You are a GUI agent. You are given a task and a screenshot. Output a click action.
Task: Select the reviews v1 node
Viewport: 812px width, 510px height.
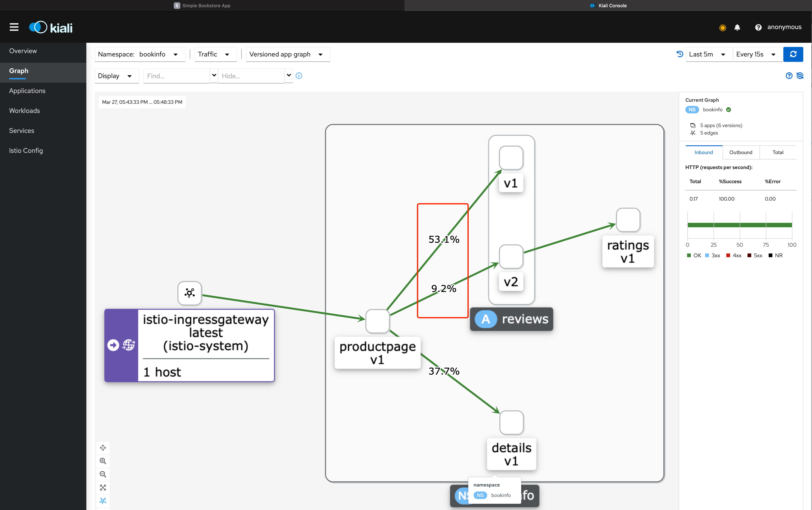[x=511, y=158]
